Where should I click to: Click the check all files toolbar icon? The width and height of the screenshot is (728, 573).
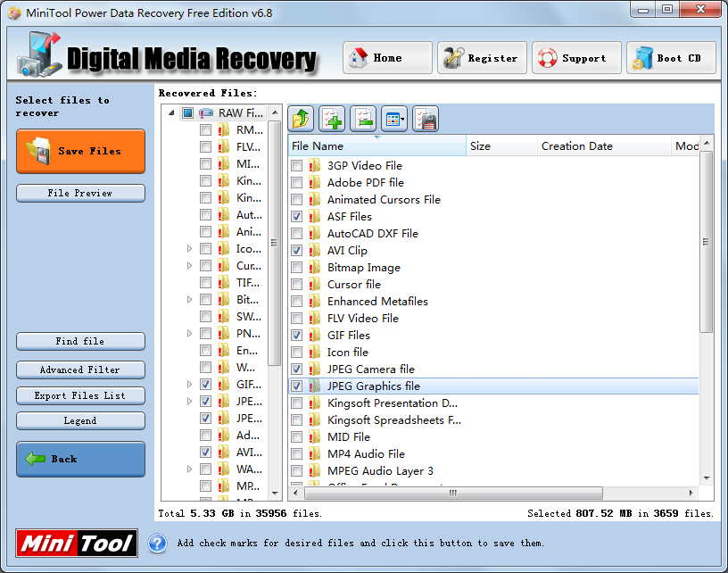[x=332, y=119]
